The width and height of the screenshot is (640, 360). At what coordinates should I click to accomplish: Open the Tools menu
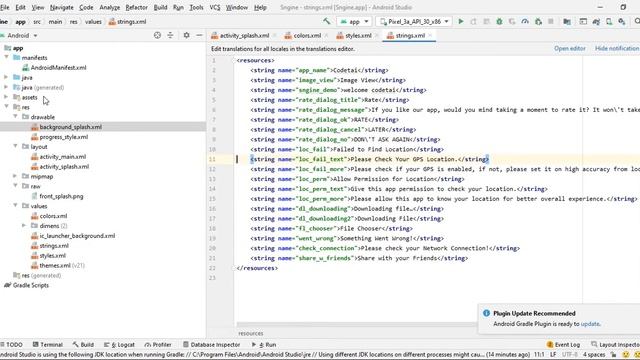click(196, 7)
